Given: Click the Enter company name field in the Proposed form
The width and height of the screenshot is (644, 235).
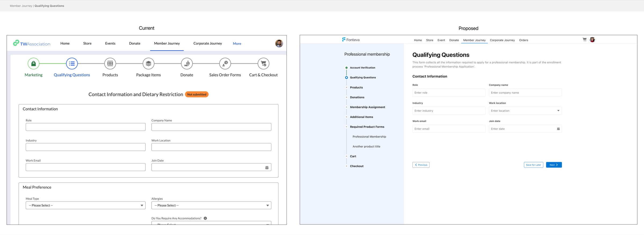Looking at the screenshot, I should coord(525,93).
